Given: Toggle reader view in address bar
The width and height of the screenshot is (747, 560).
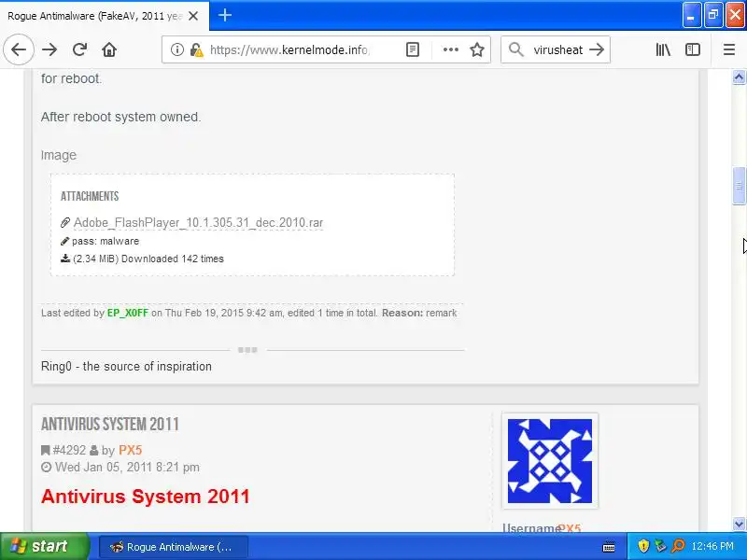Looking at the screenshot, I should 413,49.
